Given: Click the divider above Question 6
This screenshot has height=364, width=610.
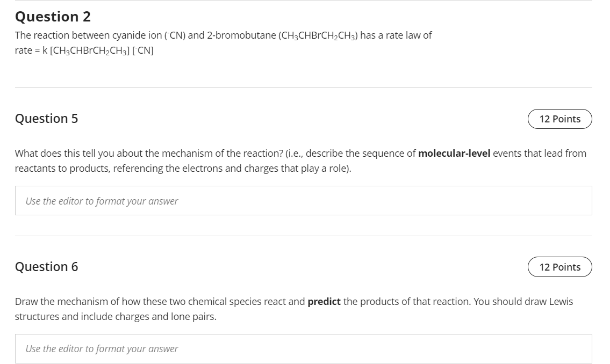Looking at the screenshot, I should pos(303,235).
